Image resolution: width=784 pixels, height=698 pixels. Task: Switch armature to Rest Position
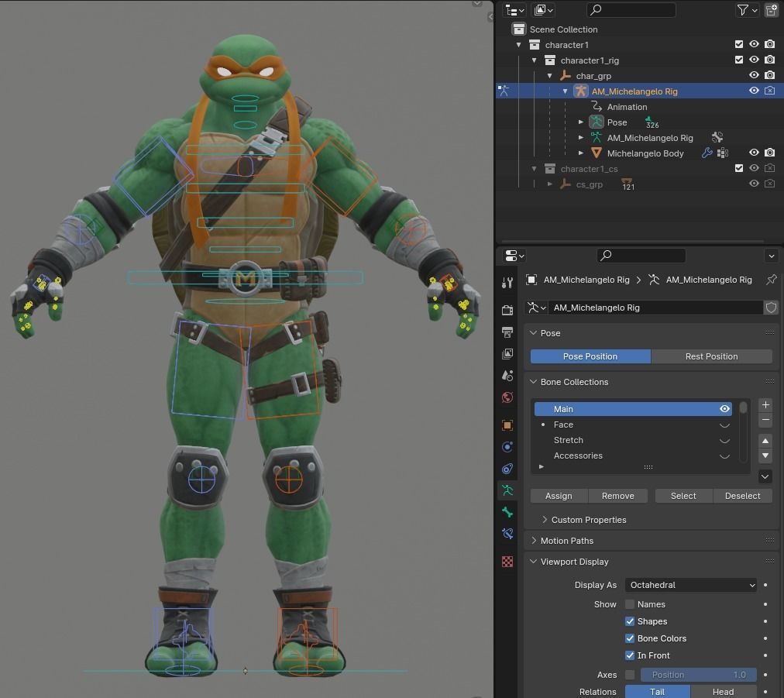[711, 356]
